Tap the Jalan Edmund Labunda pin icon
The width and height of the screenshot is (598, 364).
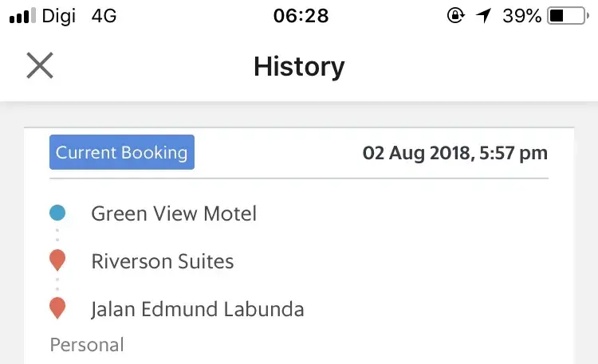(x=57, y=307)
